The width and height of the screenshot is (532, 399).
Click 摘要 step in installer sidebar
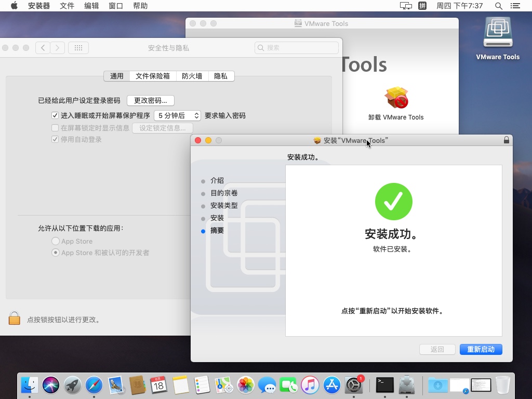coord(217,230)
